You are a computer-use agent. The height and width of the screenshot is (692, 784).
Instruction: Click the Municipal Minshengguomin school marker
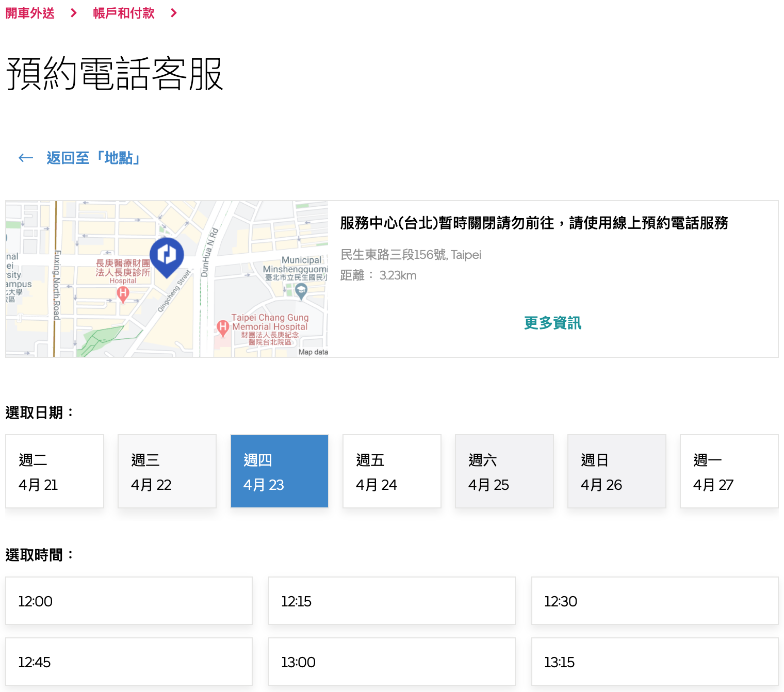click(301, 292)
